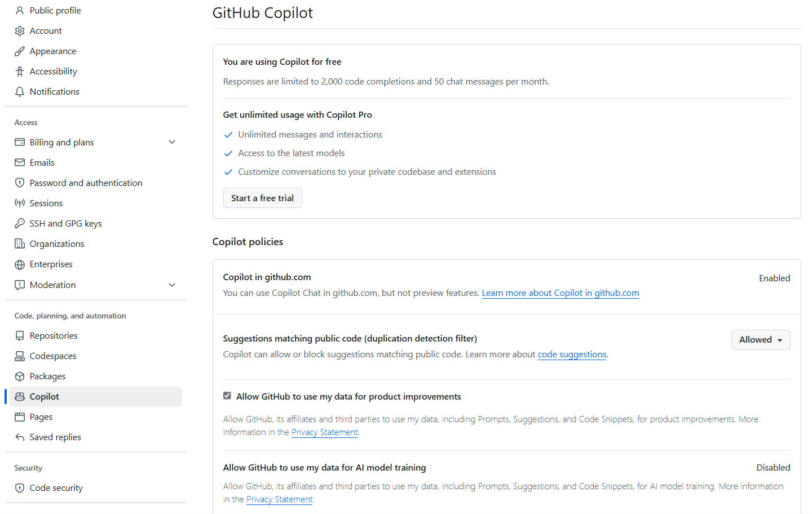Click the Repositories book icon
The image size is (812, 514).
(20, 335)
